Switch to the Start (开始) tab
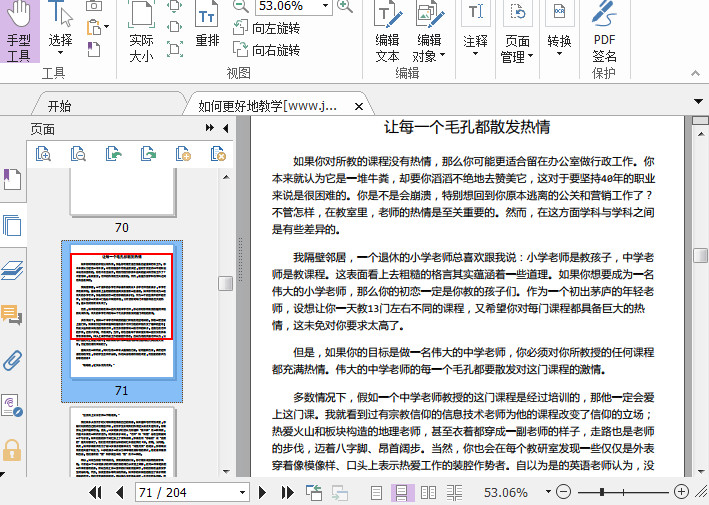Screen dimensions: 709x505 pos(60,105)
